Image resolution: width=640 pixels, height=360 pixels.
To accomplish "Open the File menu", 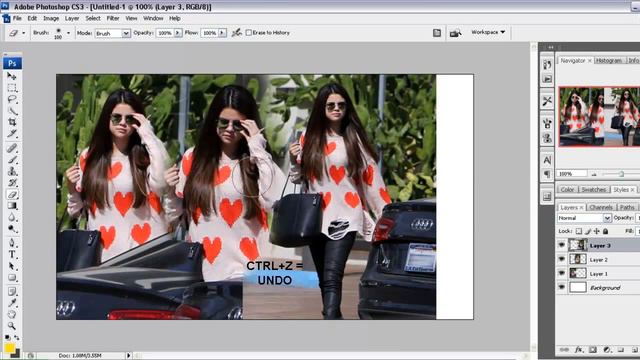I will [x=17, y=18].
